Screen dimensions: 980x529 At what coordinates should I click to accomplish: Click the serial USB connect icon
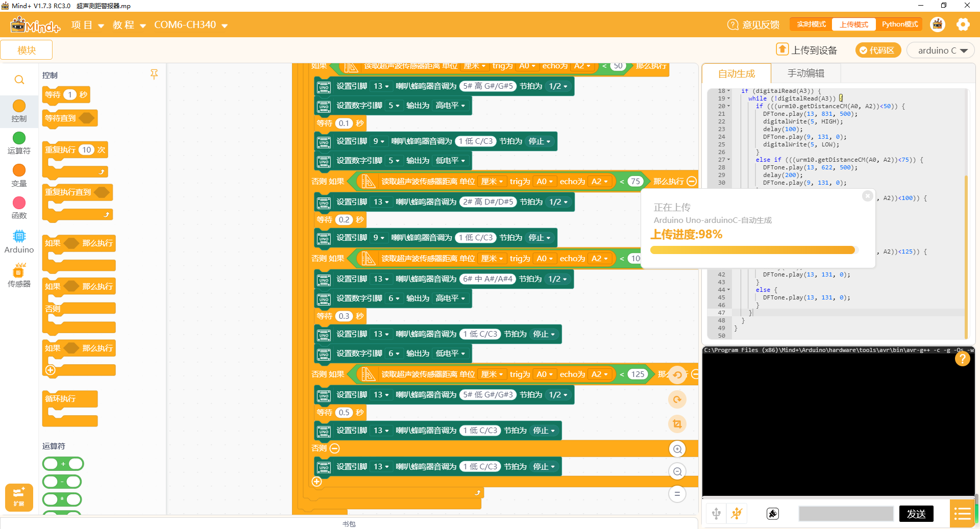point(716,514)
